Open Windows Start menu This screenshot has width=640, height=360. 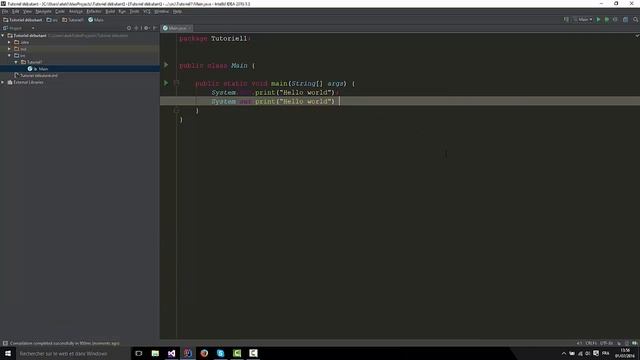8,353
